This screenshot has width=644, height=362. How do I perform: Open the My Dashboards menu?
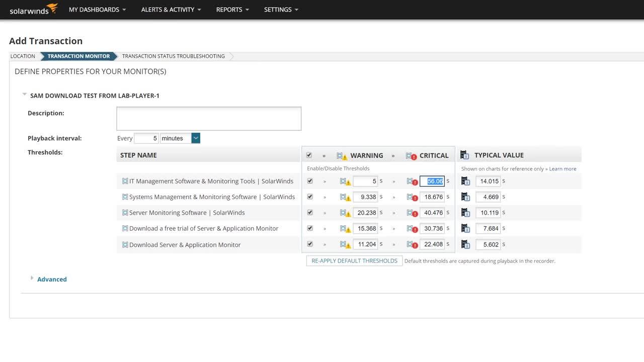[97, 10]
